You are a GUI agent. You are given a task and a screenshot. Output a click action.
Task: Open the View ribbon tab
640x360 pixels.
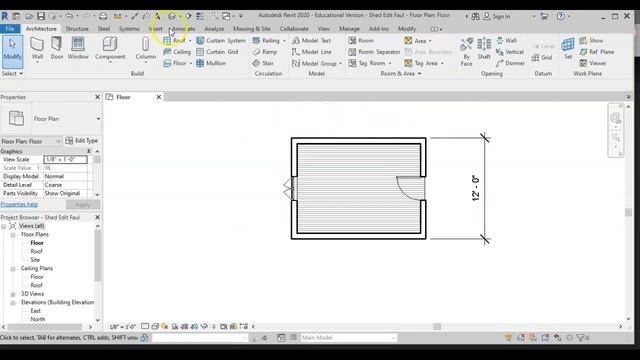coord(323,29)
